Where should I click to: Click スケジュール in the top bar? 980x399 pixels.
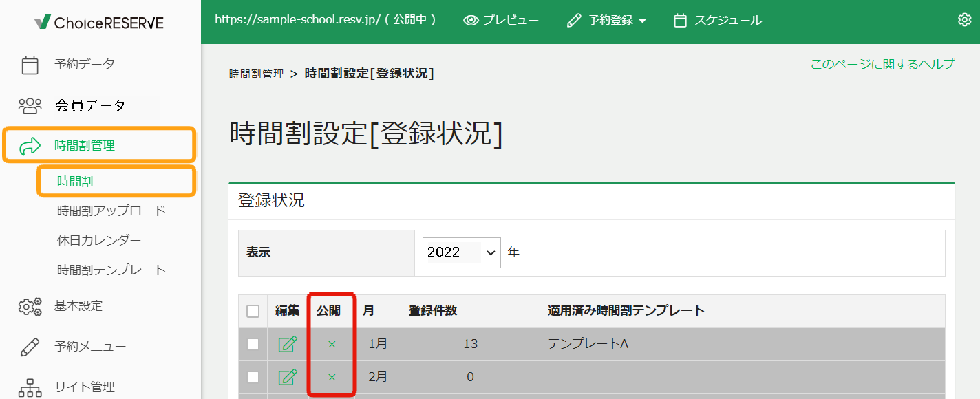click(x=728, y=21)
